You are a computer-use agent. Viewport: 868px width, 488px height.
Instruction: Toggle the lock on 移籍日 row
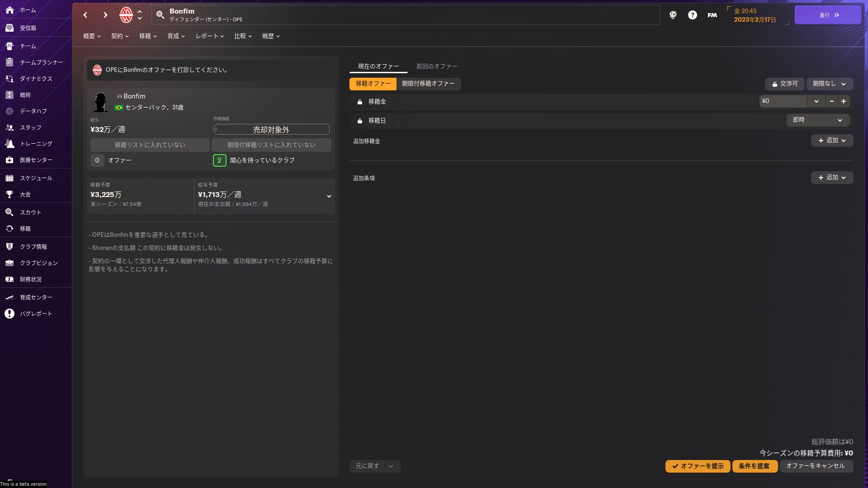click(360, 121)
